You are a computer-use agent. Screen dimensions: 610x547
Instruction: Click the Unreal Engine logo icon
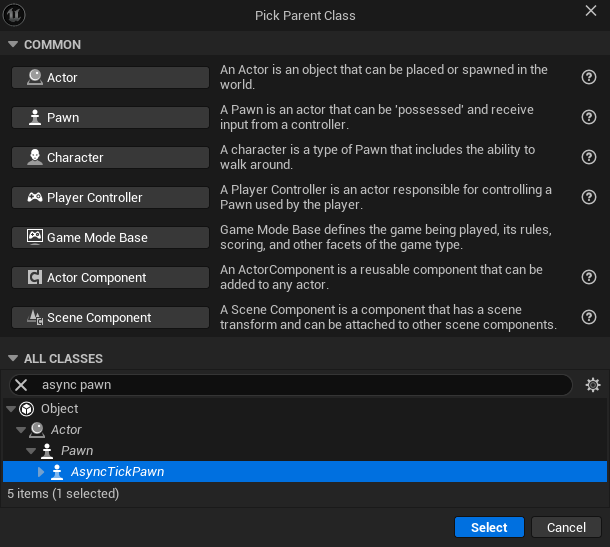(14, 15)
